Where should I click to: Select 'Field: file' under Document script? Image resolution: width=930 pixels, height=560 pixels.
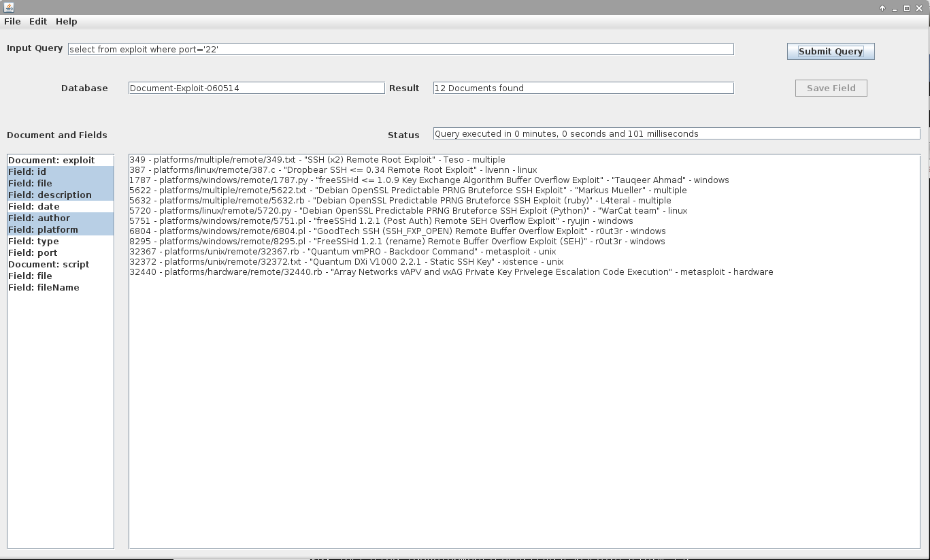pyautogui.click(x=61, y=276)
